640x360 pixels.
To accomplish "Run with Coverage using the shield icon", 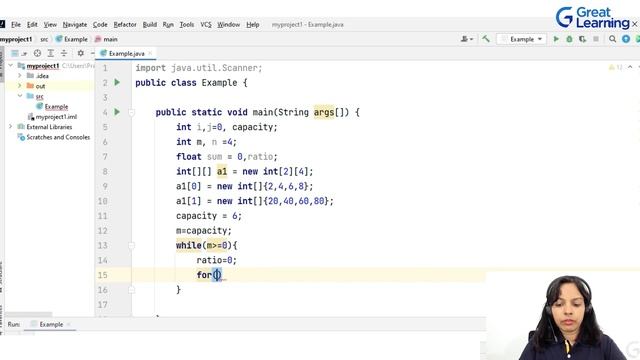I will (582, 39).
